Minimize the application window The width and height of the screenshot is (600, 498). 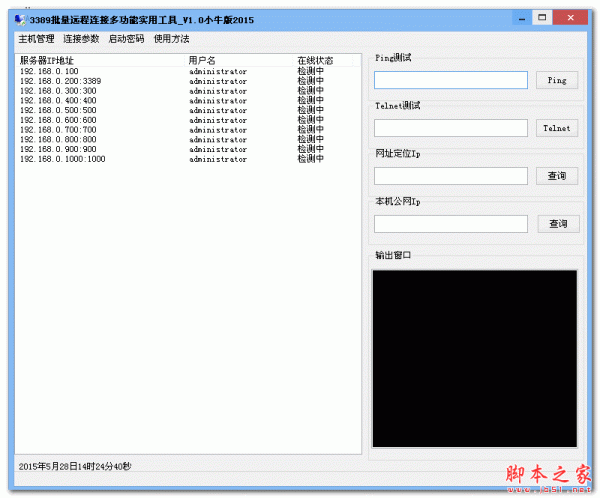point(522,18)
